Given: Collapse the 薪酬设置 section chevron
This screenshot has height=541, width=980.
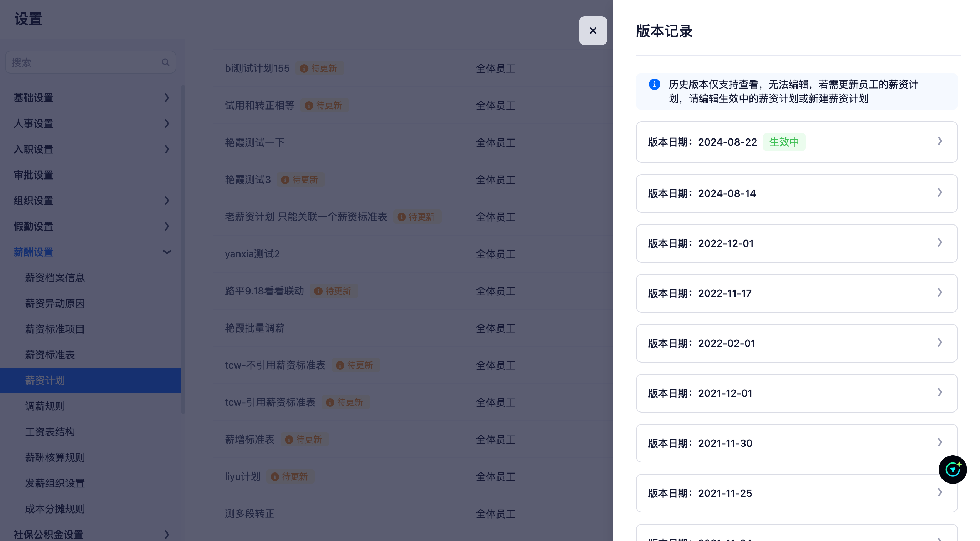Looking at the screenshot, I should [x=167, y=252].
